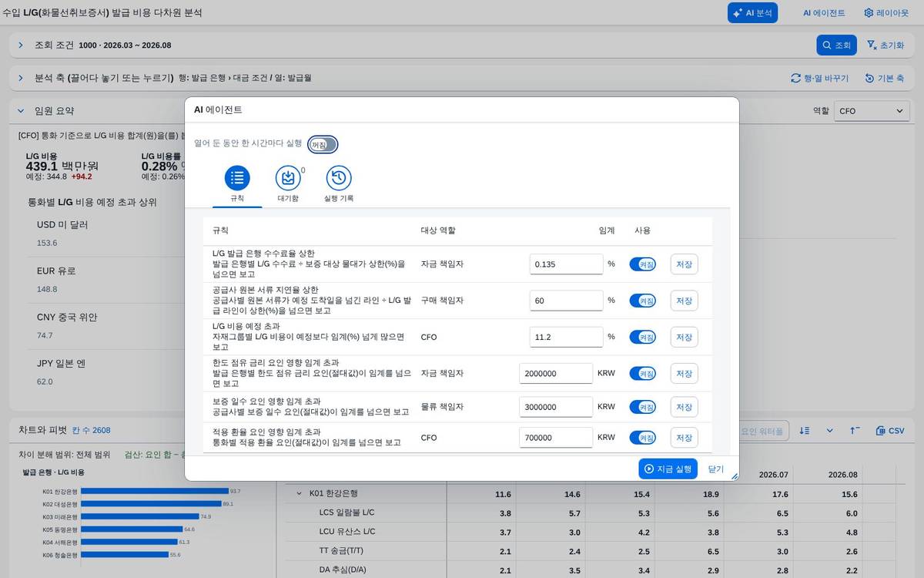This screenshot has width=924, height=578.
Task: Click the EUR 유로 currency entry
Action: (56, 271)
